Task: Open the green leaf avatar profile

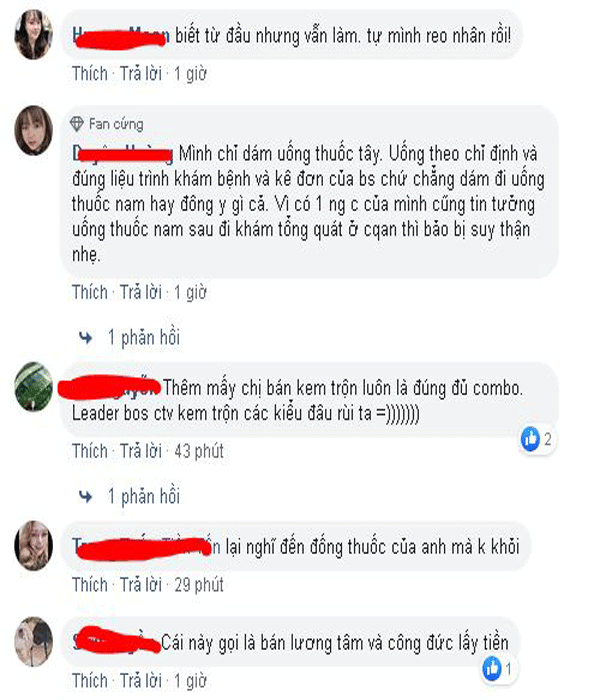Action: point(33,387)
